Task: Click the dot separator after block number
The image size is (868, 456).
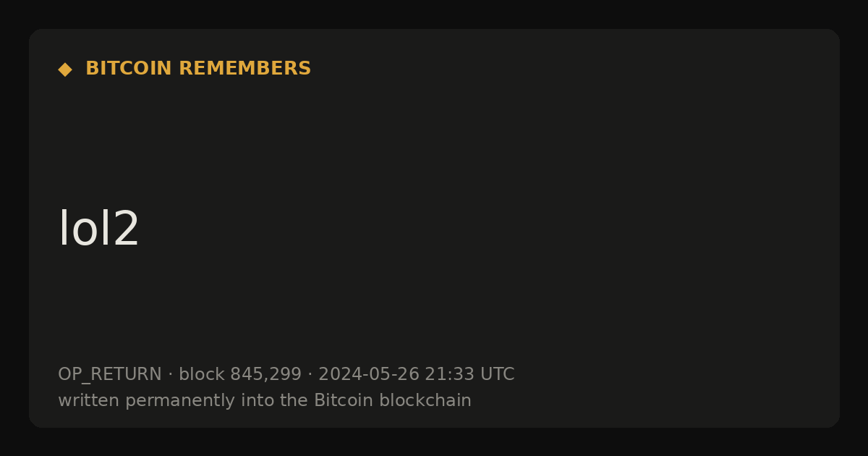Action: 310,375
